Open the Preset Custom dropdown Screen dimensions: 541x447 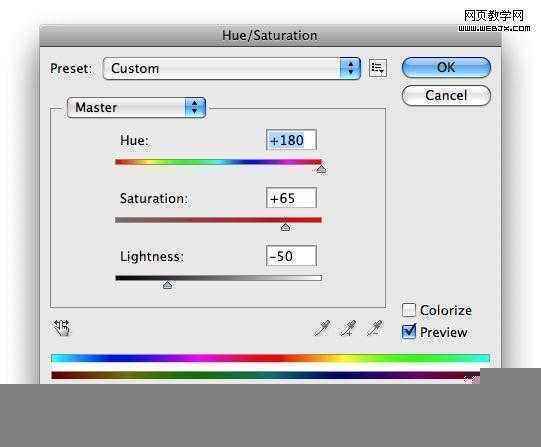232,68
